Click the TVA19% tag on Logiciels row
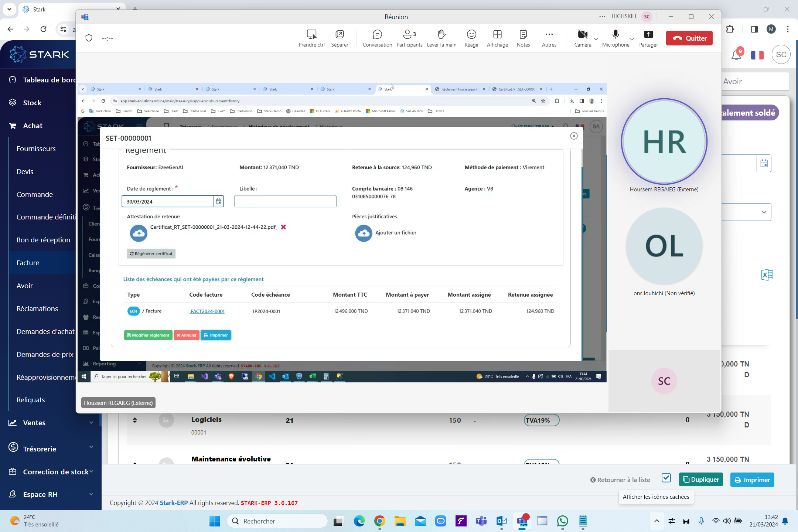This screenshot has width=798, height=532. tap(541, 420)
